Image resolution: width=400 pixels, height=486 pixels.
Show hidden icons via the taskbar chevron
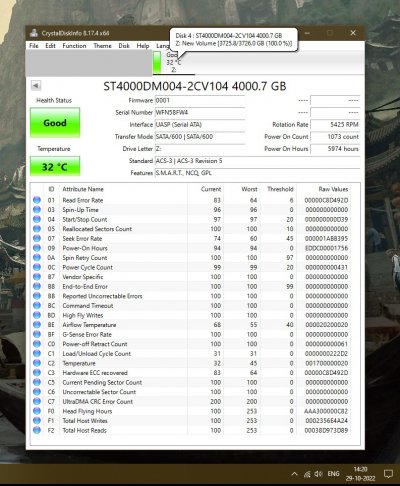(x=294, y=474)
